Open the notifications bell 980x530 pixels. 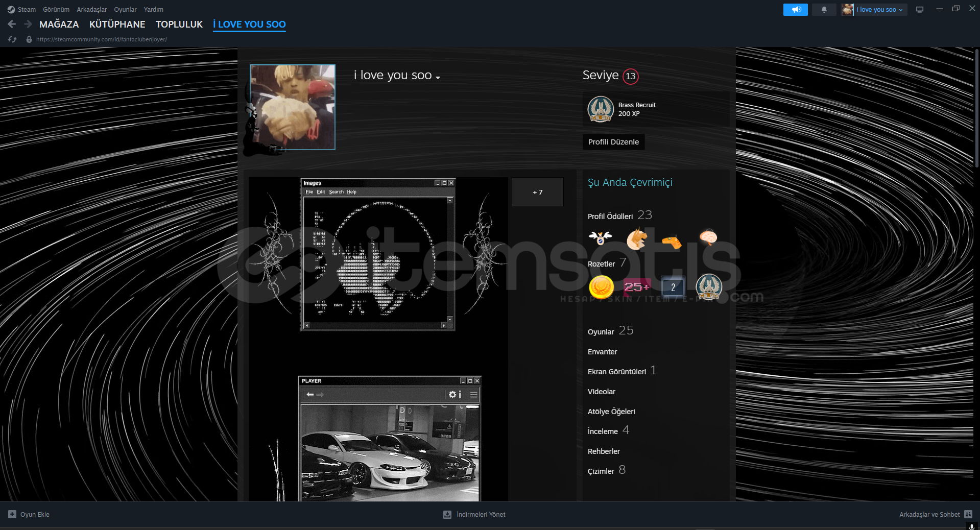click(x=824, y=10)
